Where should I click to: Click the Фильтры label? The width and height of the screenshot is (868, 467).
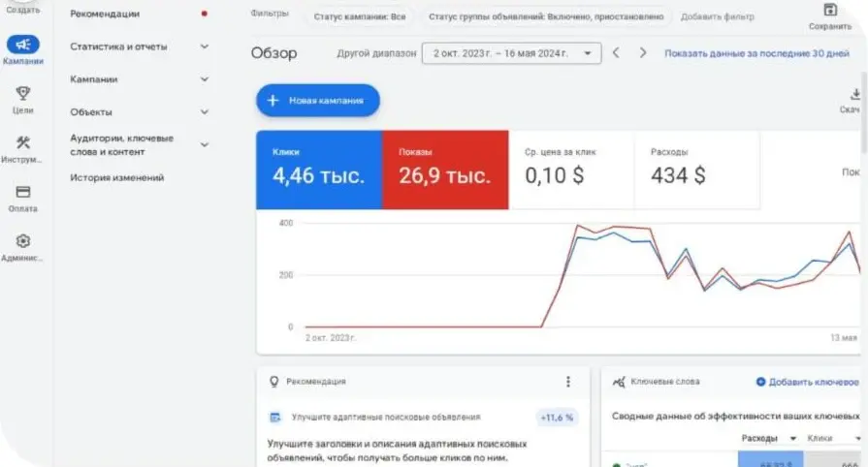click(270, 13)
